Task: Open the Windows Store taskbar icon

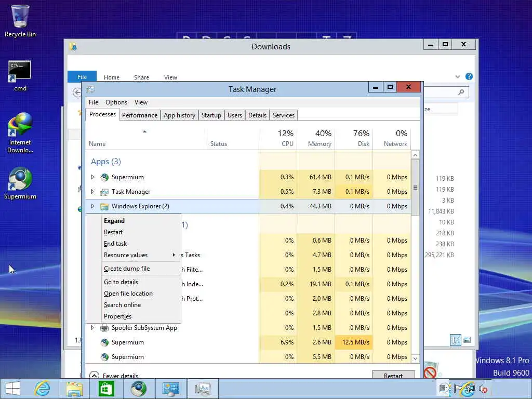Action: click(106, 389)
